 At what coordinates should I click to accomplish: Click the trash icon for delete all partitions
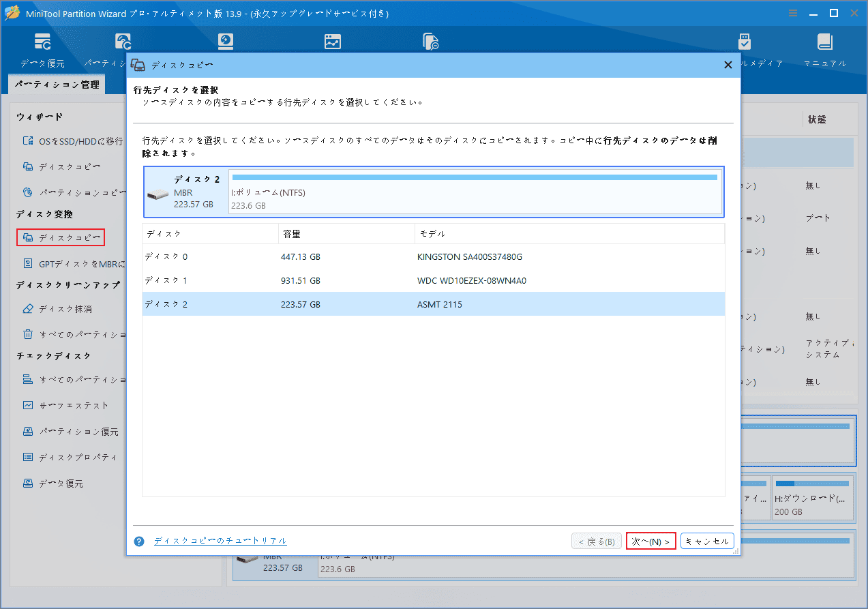pyautogui.click(x=28, y=334)
